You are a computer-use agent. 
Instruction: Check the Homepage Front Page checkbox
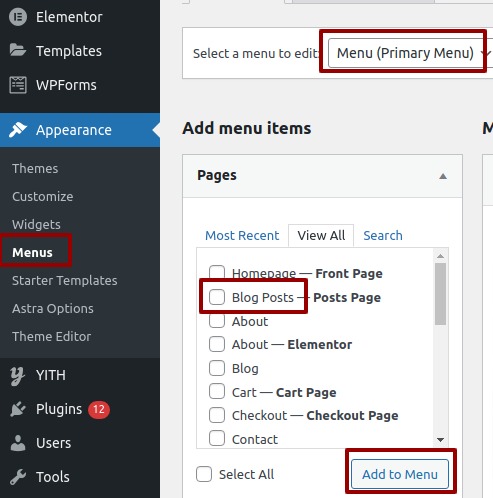pyautogui.click(x=217, y=272)
